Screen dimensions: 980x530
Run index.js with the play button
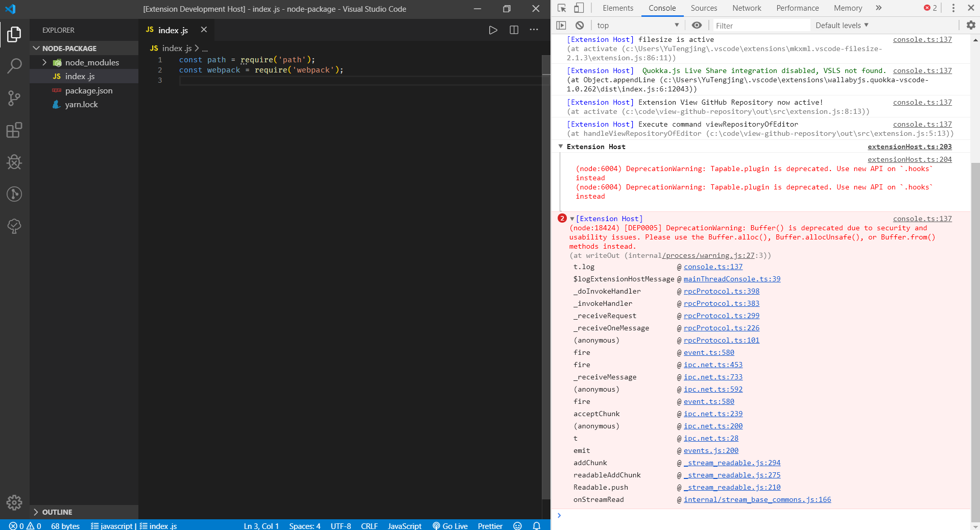(493, 30)
